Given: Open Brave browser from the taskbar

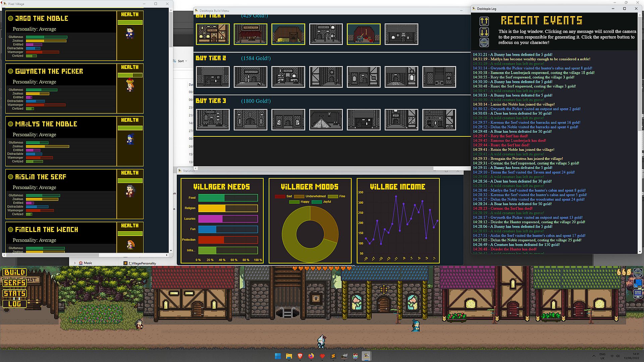Looking at the screenshot, I should [x=300, y=356].
